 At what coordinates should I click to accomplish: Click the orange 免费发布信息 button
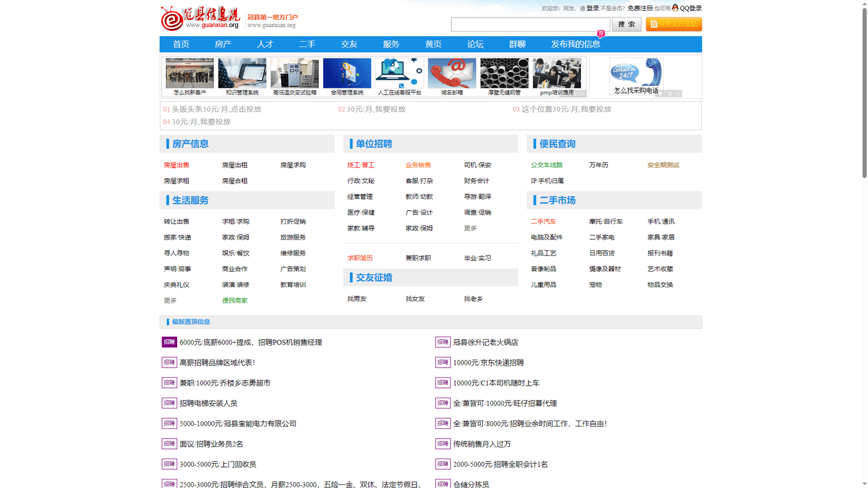click(x=674, y=24)
